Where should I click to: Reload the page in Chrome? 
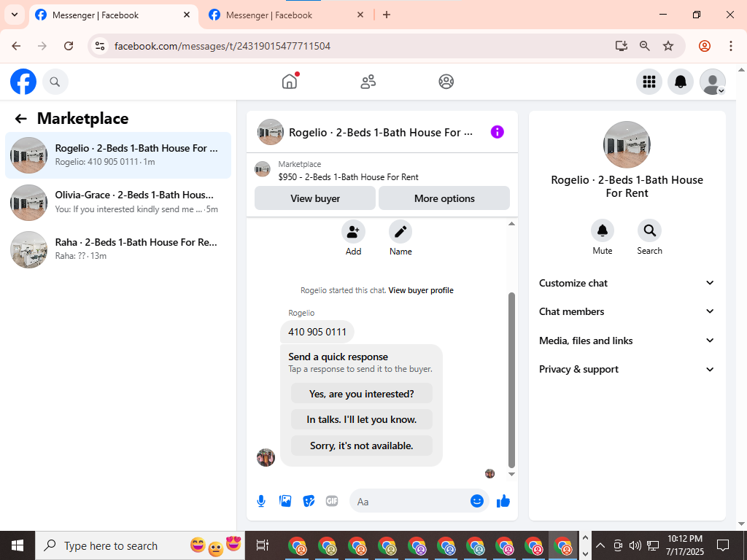[69, 46]
